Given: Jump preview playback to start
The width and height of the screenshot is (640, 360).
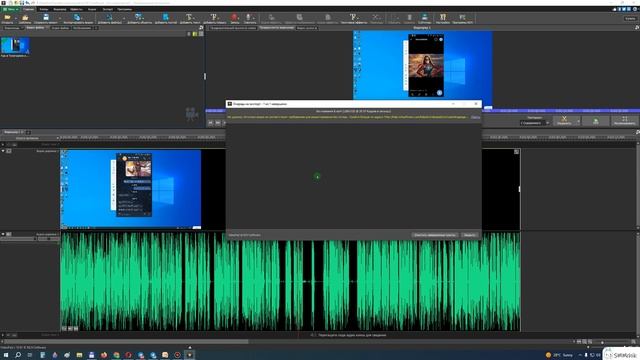Looking at the screenshot, I should tap(211, 122).
